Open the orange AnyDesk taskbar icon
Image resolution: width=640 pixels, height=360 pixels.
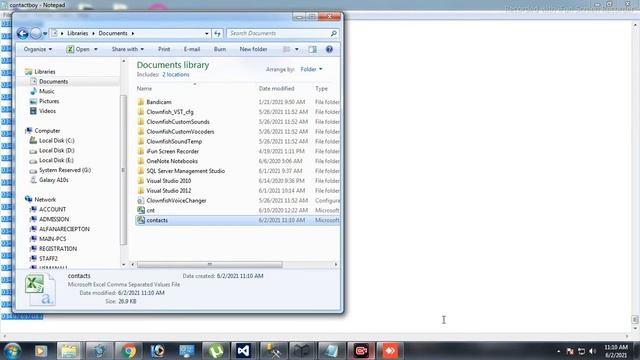click(390, 351)
